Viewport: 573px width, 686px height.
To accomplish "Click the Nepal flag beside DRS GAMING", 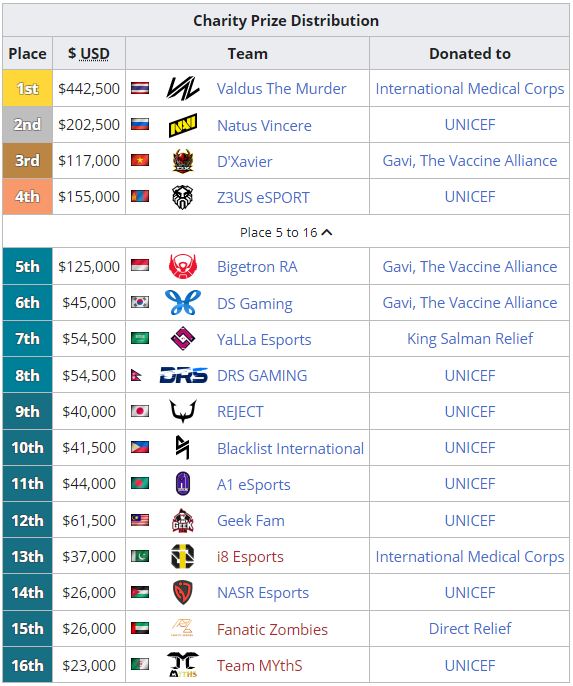I will pos(136,375).
